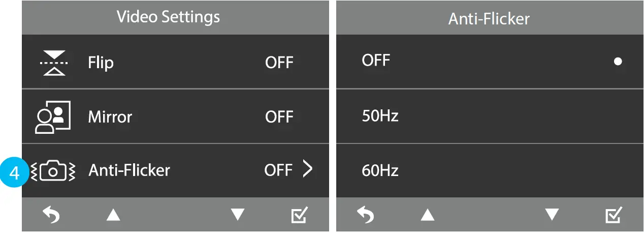Tap the confirm checkmark in Video Settings

pos(299,215)
